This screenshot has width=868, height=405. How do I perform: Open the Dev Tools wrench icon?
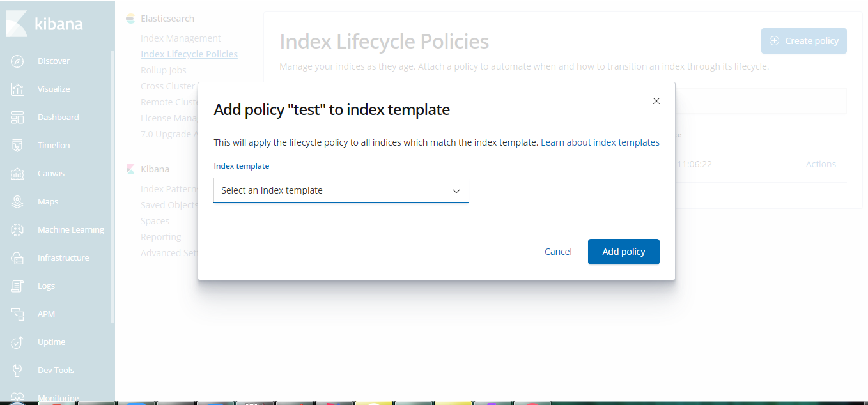tap(17, 371)
